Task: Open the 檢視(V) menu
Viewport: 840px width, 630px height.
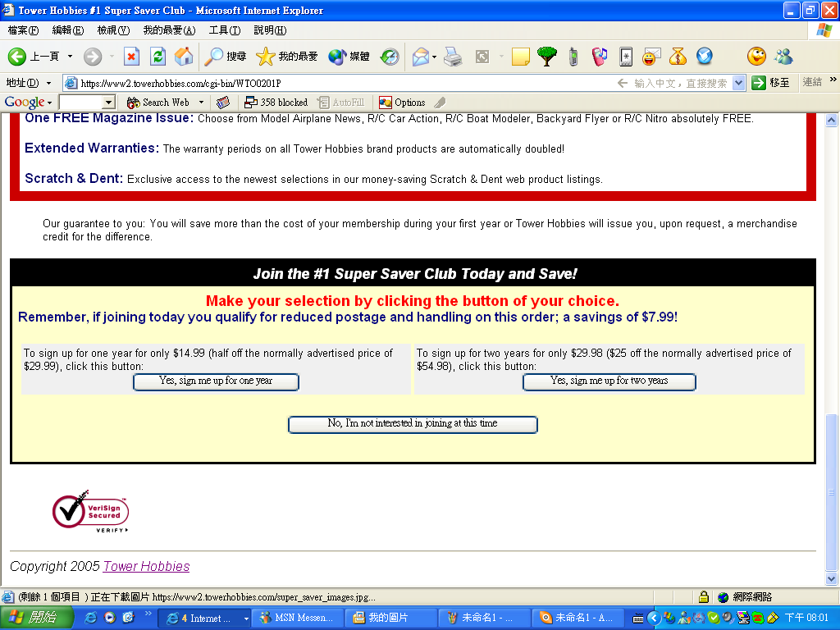Action: point(113,30)
